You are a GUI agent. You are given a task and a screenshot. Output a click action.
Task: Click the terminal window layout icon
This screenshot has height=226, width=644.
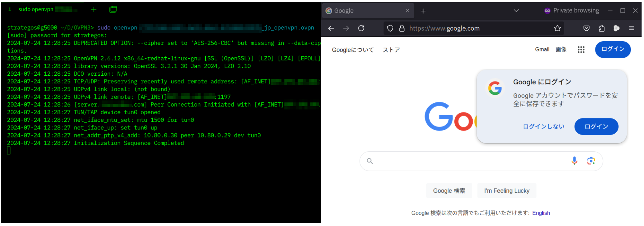point(113,10)
